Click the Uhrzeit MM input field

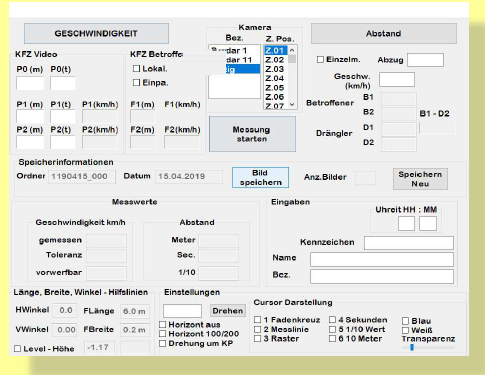pyautogui.click(x=428, y=223)
